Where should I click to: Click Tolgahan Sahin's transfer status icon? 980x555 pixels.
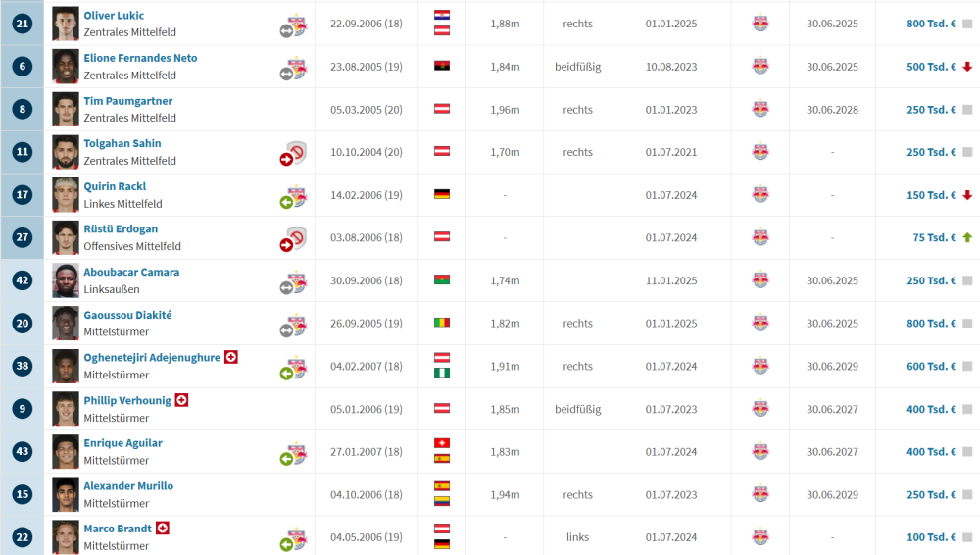click(x=293, y=153)
